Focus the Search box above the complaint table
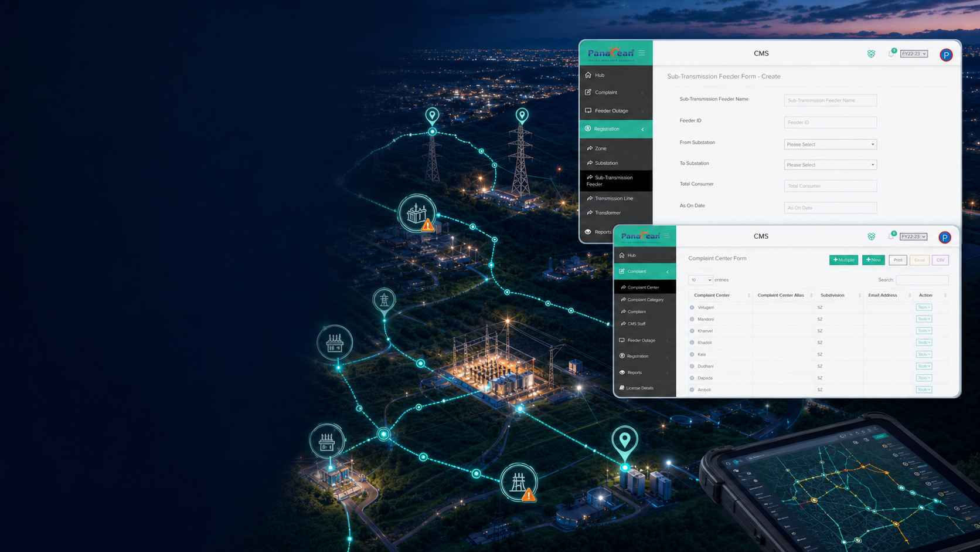Image resolution: width=980 pixels, height=552 pixels. (922, 280)
